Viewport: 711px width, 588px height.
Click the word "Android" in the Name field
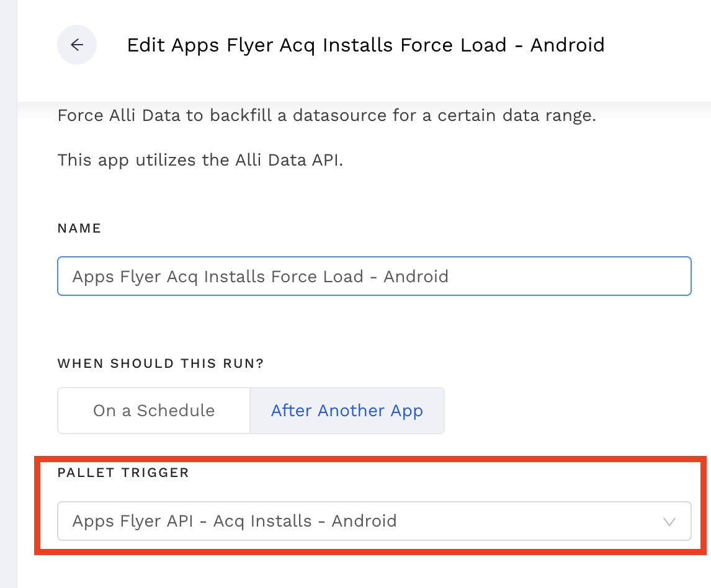tap(416, 276)
